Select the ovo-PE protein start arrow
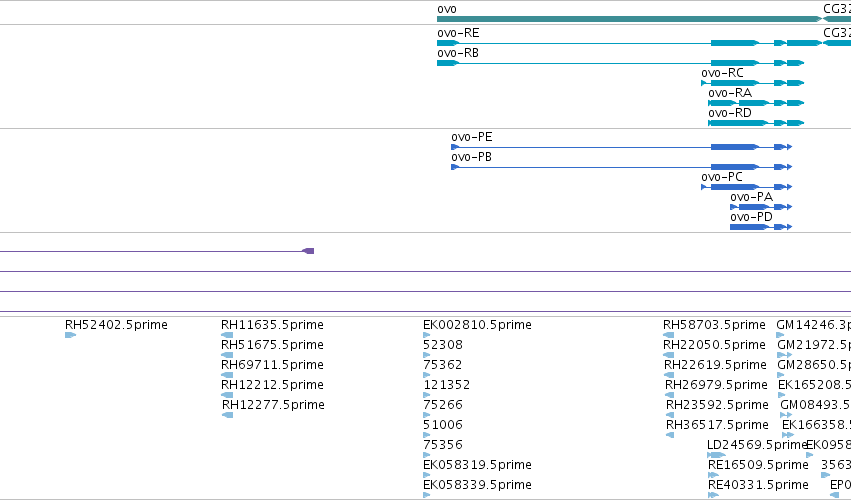Image resolution: width=851 pixels, height=500 pixels. point(455,147)
